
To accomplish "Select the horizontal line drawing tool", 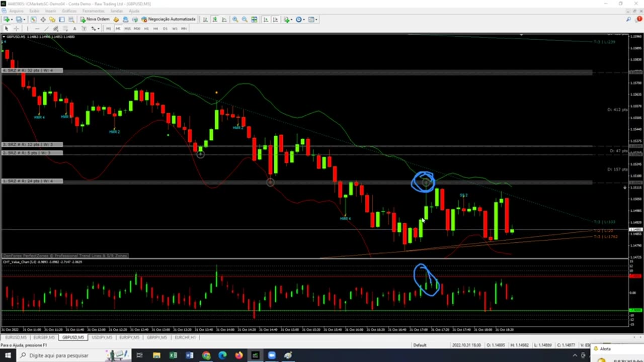I will (x=37, y=29).
